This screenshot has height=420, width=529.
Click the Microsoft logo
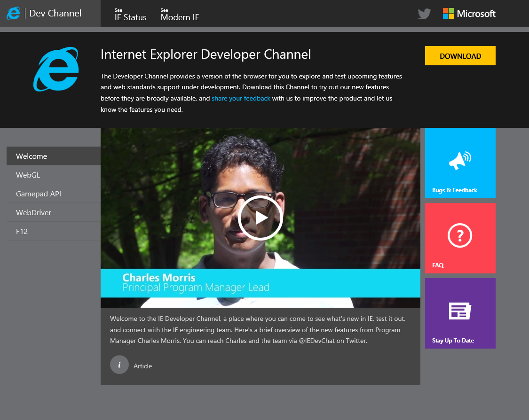[469, 14]
